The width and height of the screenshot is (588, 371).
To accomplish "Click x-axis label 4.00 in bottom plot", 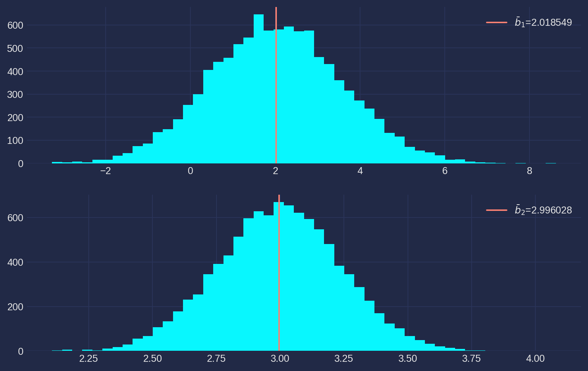I will point(535,359).
